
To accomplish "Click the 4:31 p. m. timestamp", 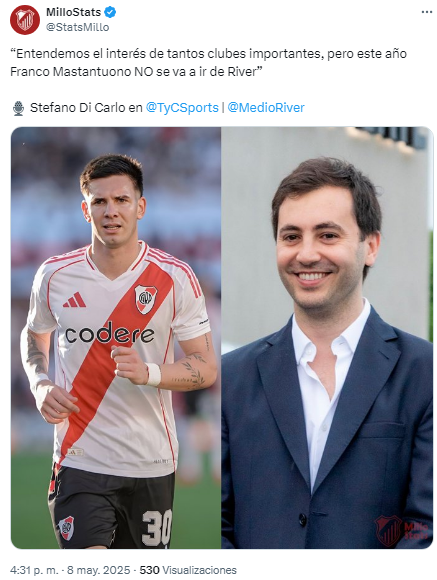I will tap(34, 570).
